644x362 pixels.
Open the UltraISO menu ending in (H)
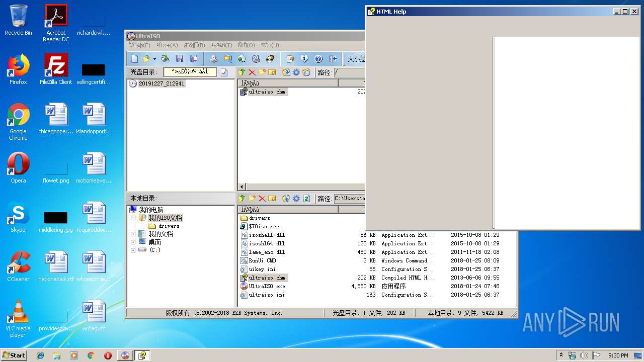(270, 45)
